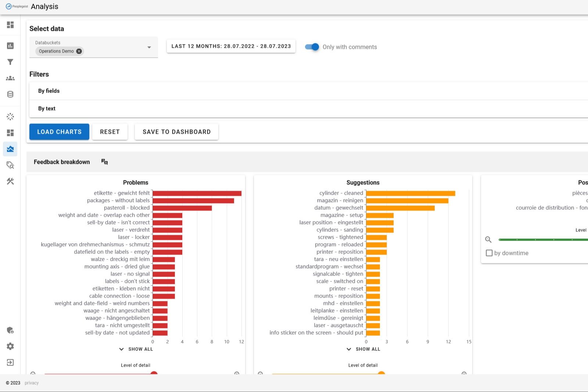Open the funnel filter icon in sidebar
Image resolution: width=588 pixels, height=392 pixels.
[x=10, y=62]
